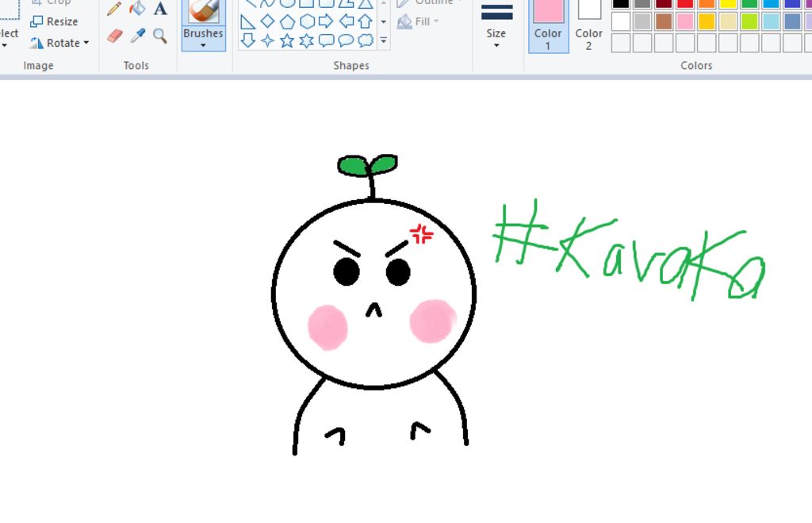This screenshot has height=523, width=812.
Task: Choose the cloud callout shape
Action: pyautogui.click(x=366, y=40)
